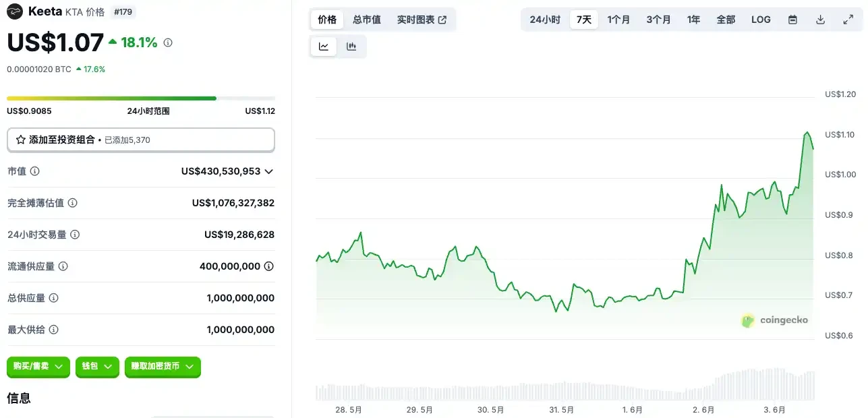
Task: Click the download chart icon
Action: click(x=820, y=20)
